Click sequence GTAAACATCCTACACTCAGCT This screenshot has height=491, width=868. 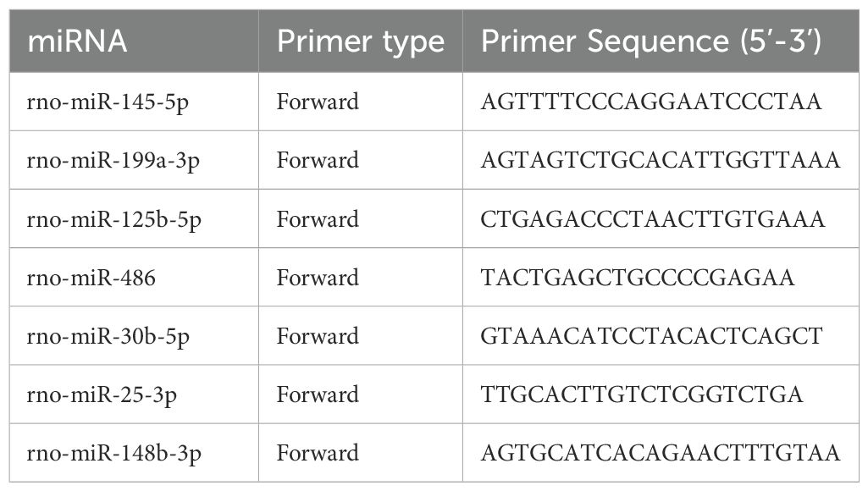651,336
